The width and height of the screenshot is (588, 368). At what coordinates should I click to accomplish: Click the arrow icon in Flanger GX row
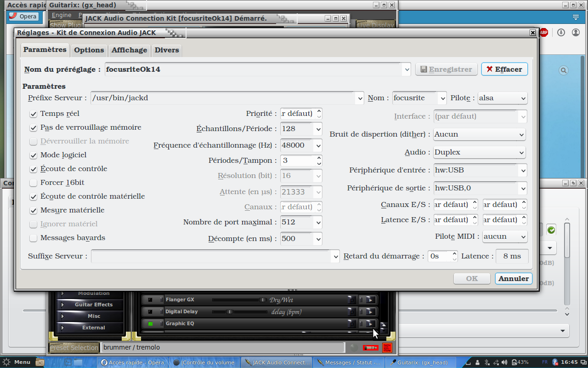(x=370, y=300)
